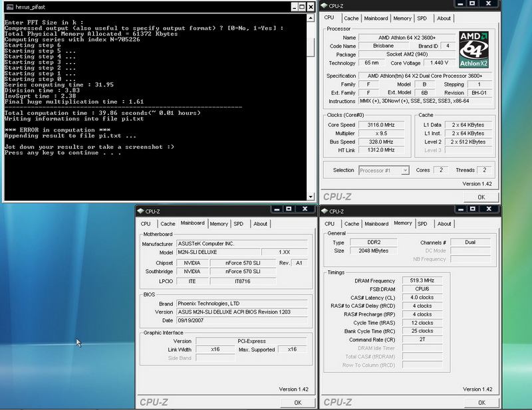The width and height of the screenshot is (532, 410).
Task: Click the FSB:DRAM value CPU/6
Action: tap(422, 289)
